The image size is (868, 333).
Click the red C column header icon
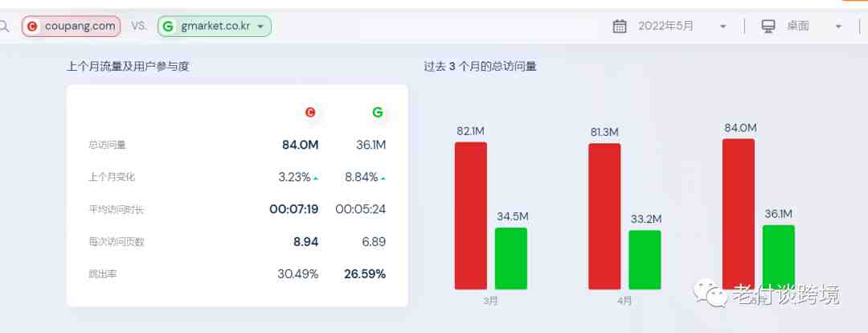310,113
